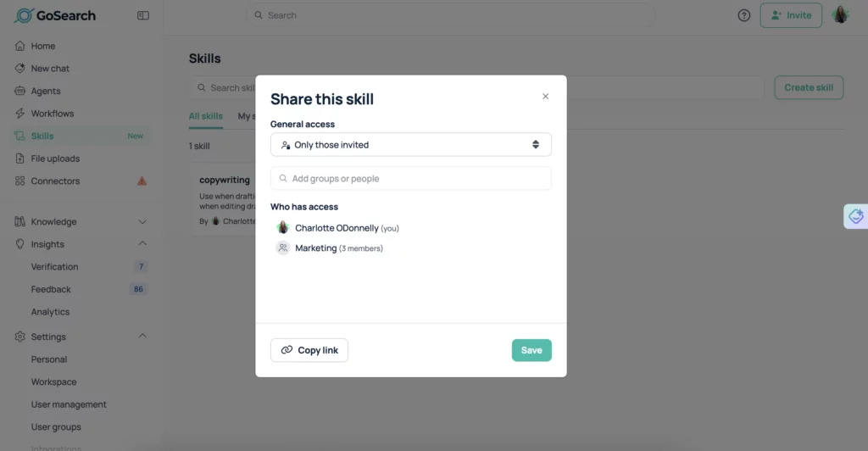This screenshot has height=451, width=868.
Task: Open Verification under Insights
Action: pyautogui.click(x=54, y=267)
